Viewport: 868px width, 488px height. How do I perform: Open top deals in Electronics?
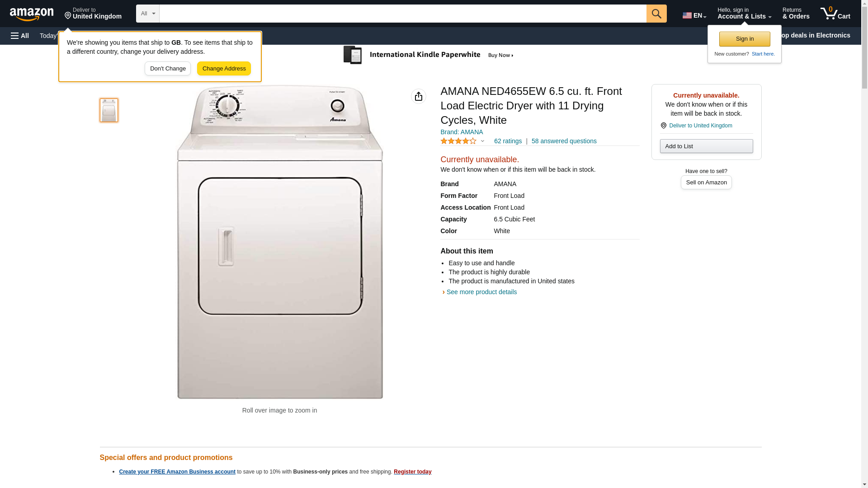tap(817, 35)
